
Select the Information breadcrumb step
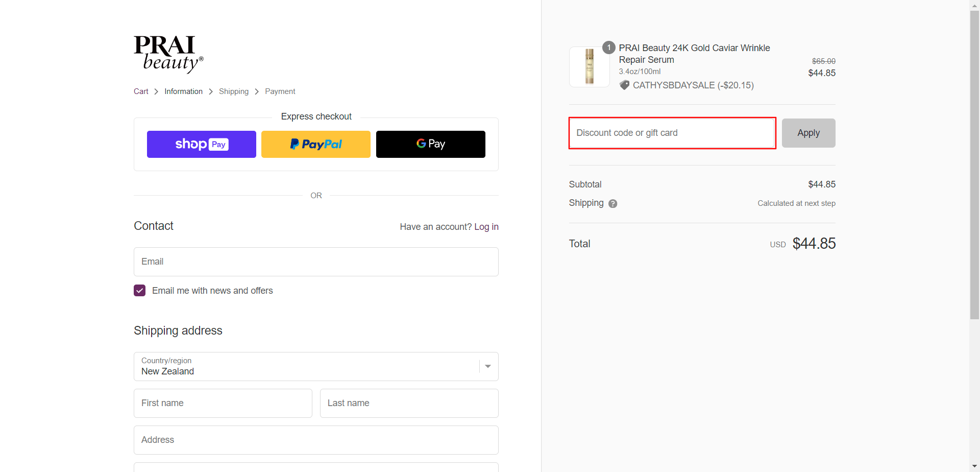[183, 91]
